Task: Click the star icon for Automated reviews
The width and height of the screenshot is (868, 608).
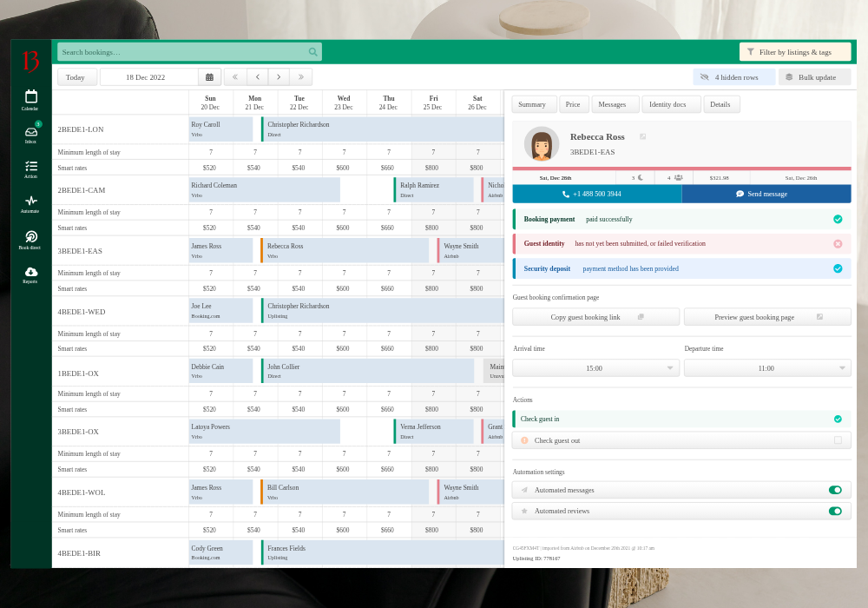Action: pyautogui.click(x=524, y=511)
